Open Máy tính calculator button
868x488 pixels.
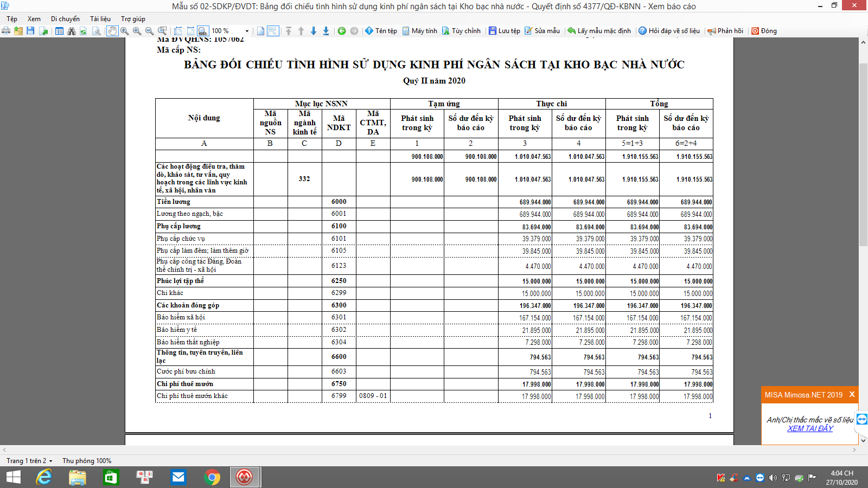(x=419, y=31)
